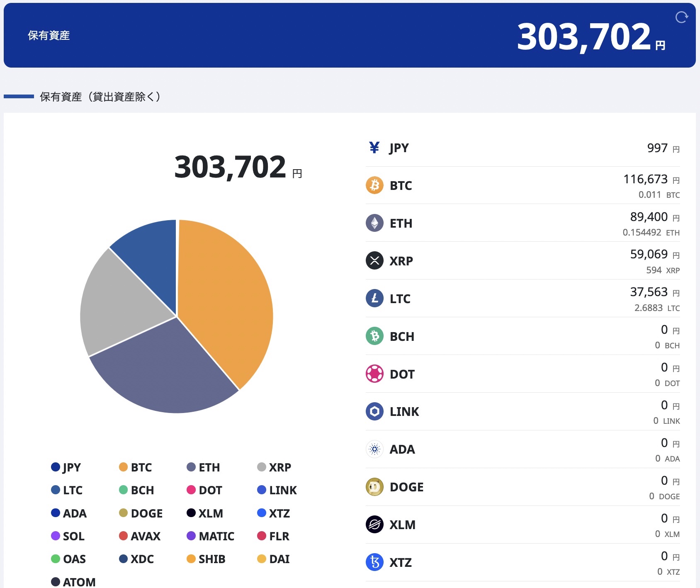
Task: Click the XLM legend color dot
Action: point(191,513)
